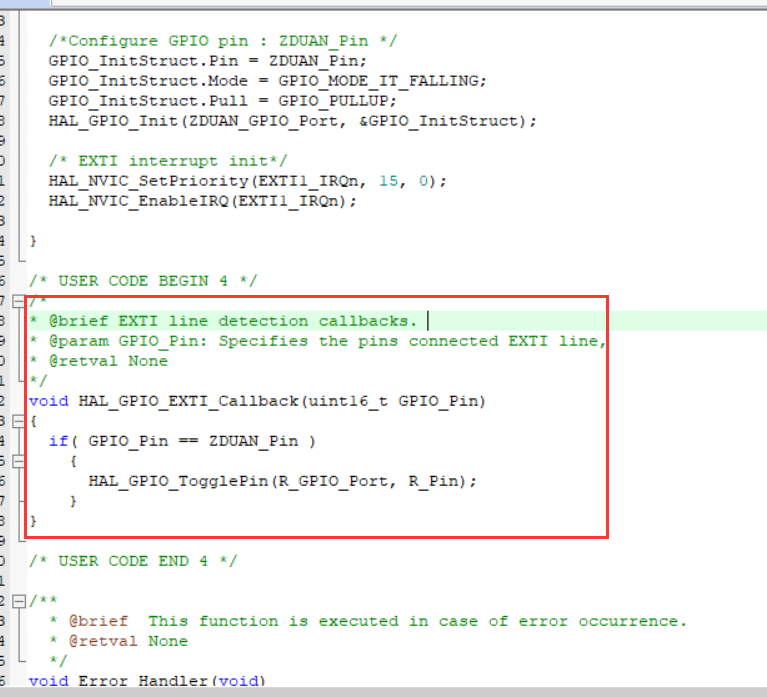Screen dimensions: 767x697
Task: Click the GPIO_MODE_IT_FALLING constant
Action: click(378, 81)
